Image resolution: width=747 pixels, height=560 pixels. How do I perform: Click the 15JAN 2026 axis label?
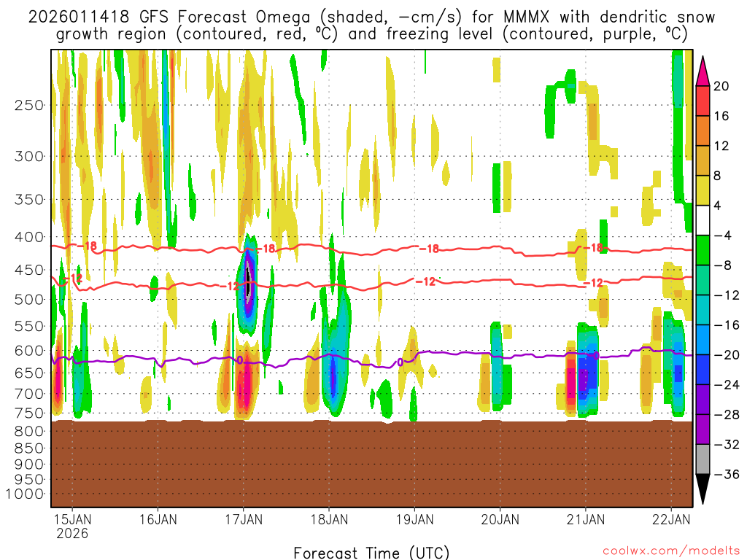pyautogui.click(x=72, y=526)
